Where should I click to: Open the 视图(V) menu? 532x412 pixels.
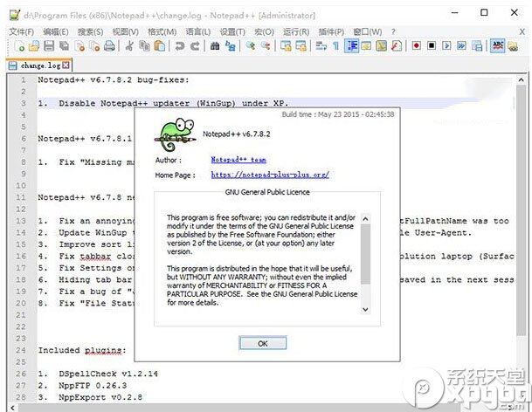pyautogui.click(x=126, y=32)
